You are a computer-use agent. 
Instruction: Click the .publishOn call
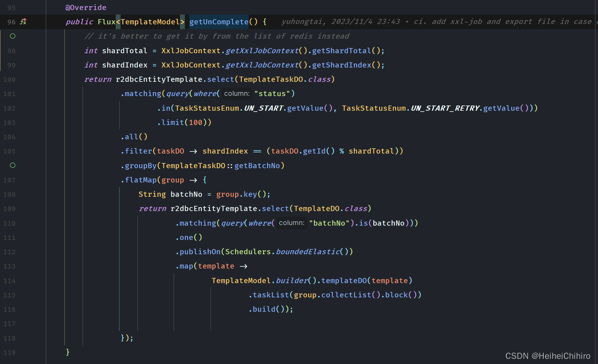[x=198, y=252]
